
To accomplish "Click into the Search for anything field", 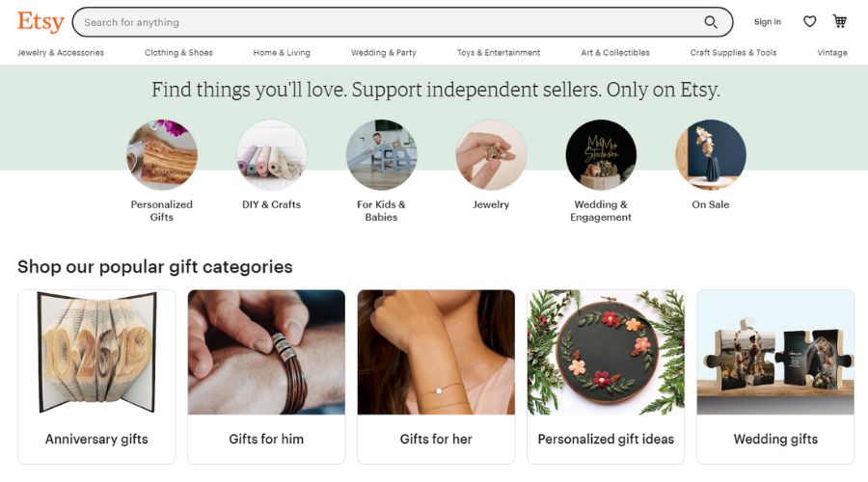I will tap(386, 22).
